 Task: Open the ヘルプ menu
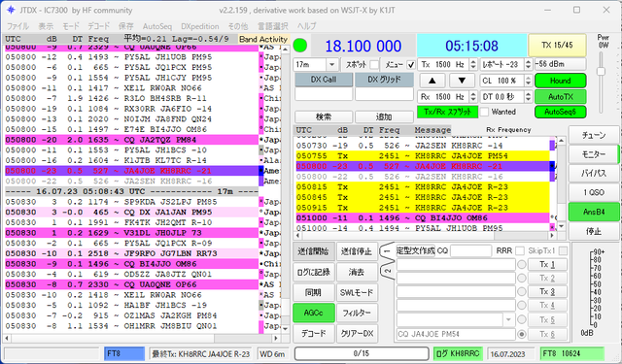pyautogui.click(x=307, y=26)
